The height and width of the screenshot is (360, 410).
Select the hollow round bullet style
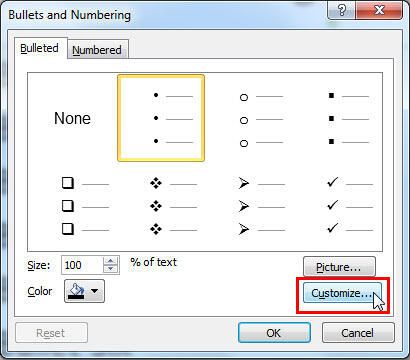[x=250, y=118]
